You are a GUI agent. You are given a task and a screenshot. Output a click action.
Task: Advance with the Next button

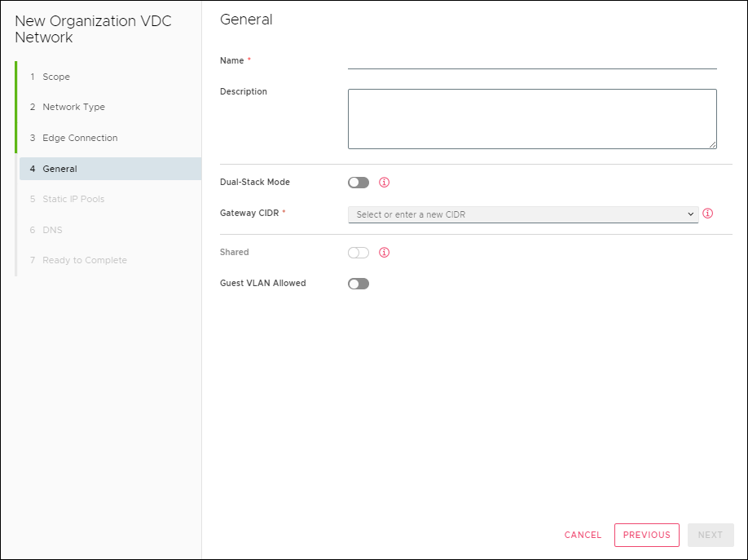[711, 535]
